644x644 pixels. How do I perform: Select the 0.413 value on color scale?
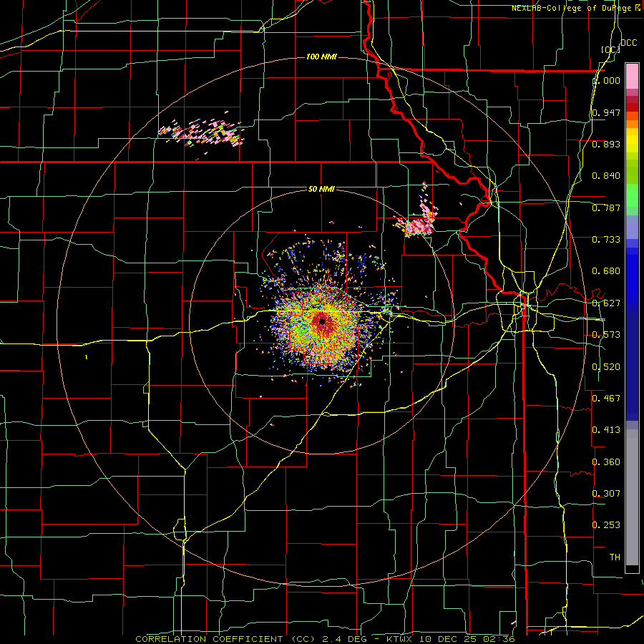[x=606, y=430]
